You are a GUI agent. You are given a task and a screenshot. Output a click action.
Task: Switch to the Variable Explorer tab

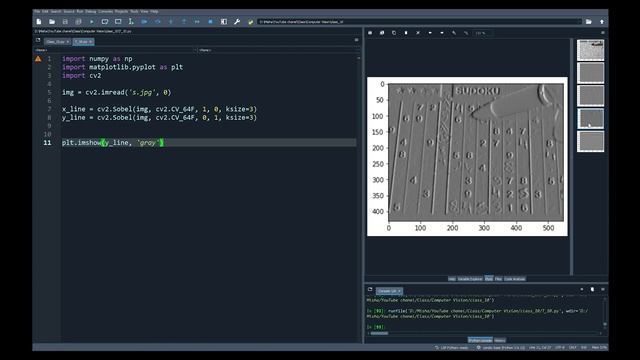click(470, 279)
